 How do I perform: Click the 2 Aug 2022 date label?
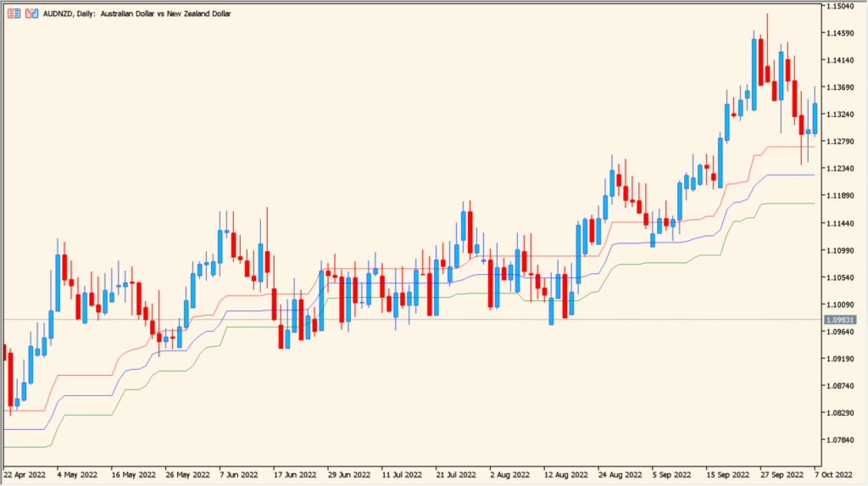tap(509, 475)
